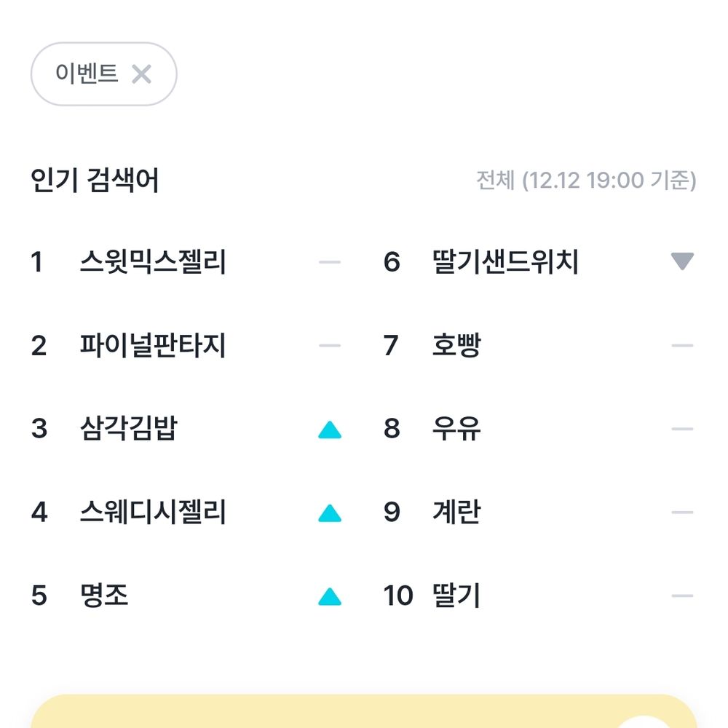The width and height of the screenshot is (728, 728).
Task: Remove the 이벤트 search chip via X
Action: point(141,74)
